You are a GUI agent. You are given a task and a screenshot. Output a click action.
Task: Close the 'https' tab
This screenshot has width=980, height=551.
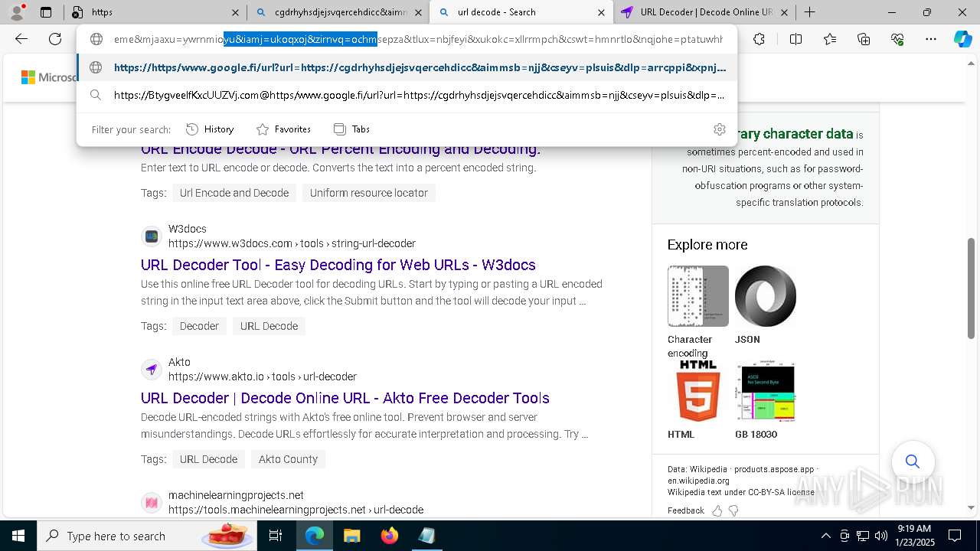(235, 12)
